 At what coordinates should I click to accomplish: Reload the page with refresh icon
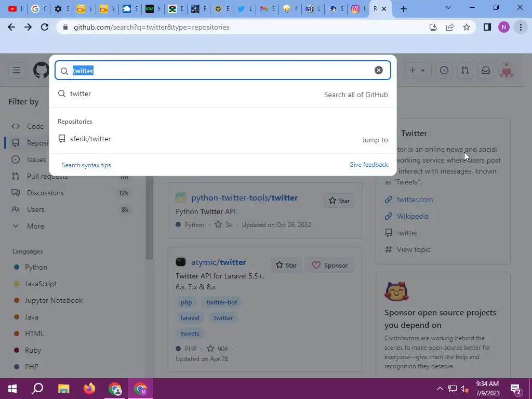pos(45,27)
